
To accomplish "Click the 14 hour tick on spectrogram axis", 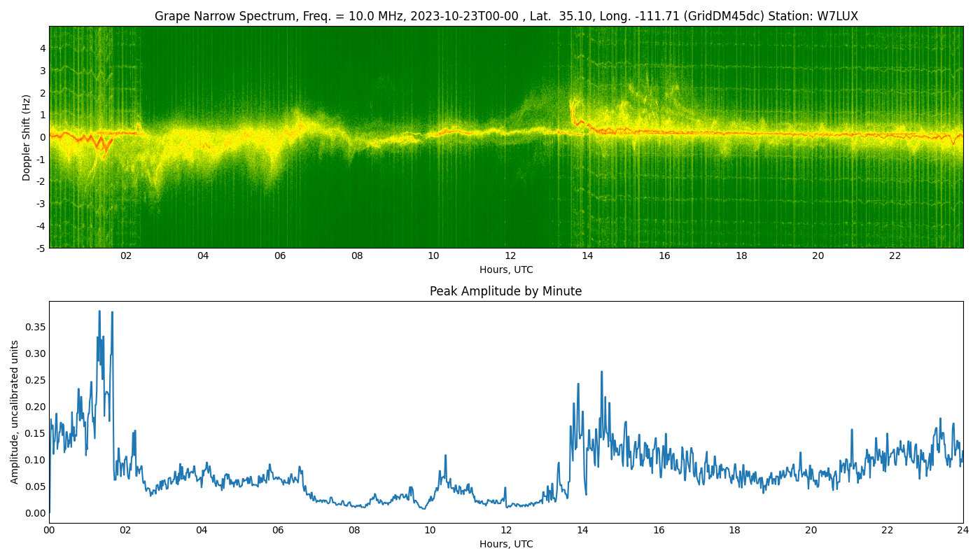I will (x=587, y=255).
